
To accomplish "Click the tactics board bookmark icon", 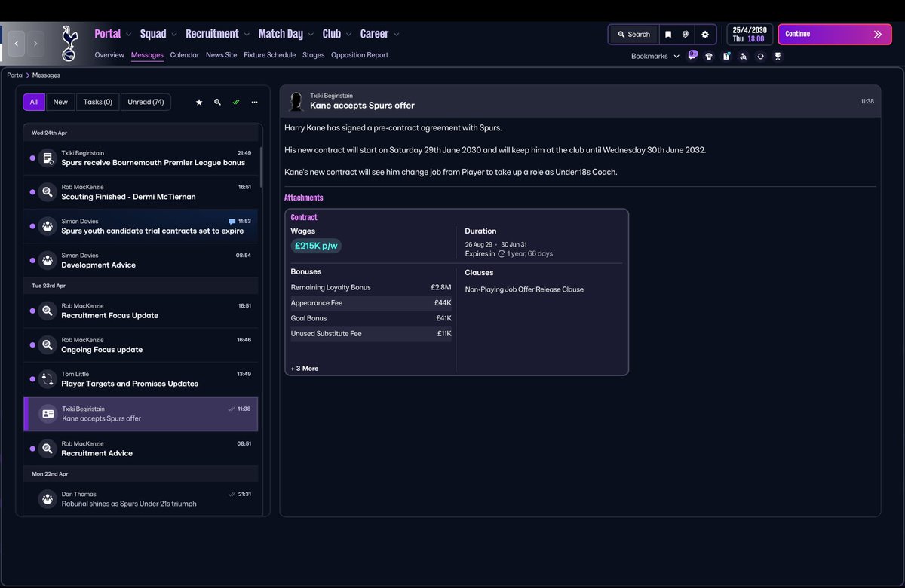I will [x=726, y=56].
